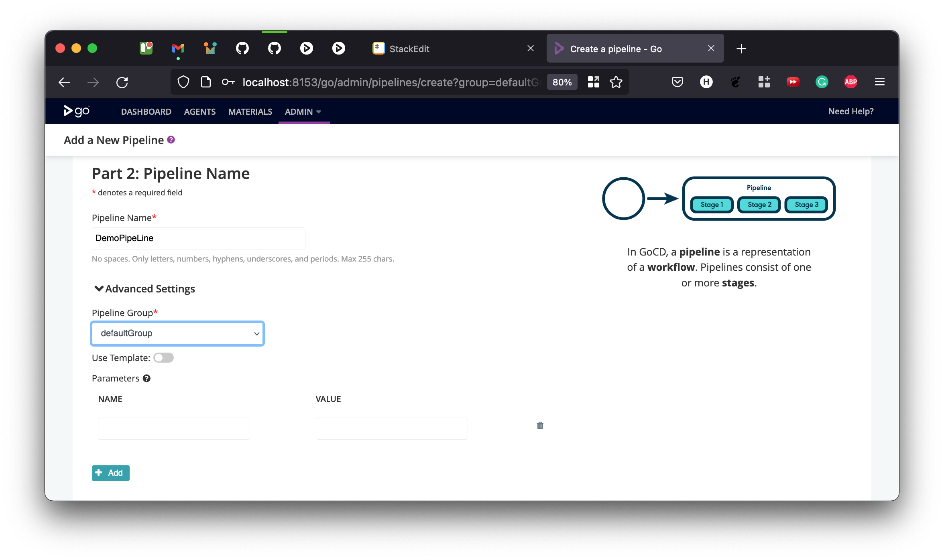Click the Add parameter button

(x=110, y=473)
